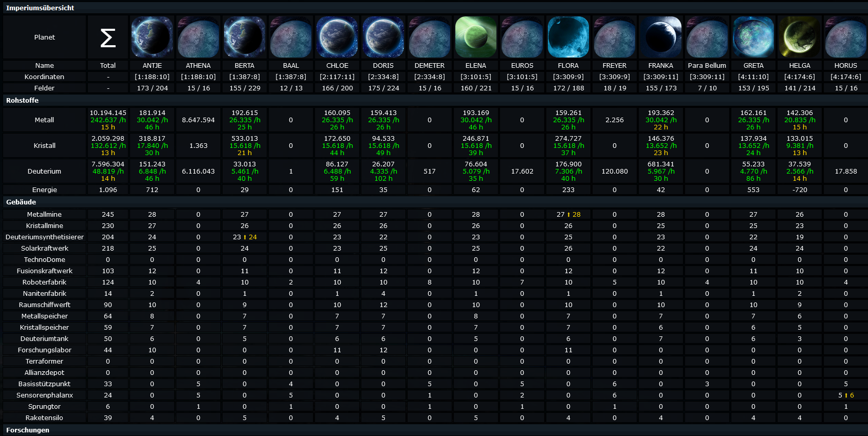Screen dimensions: 868x436
Task: Open the GRETA planet image
Action: pyautogui.click(x=753, y=37)
